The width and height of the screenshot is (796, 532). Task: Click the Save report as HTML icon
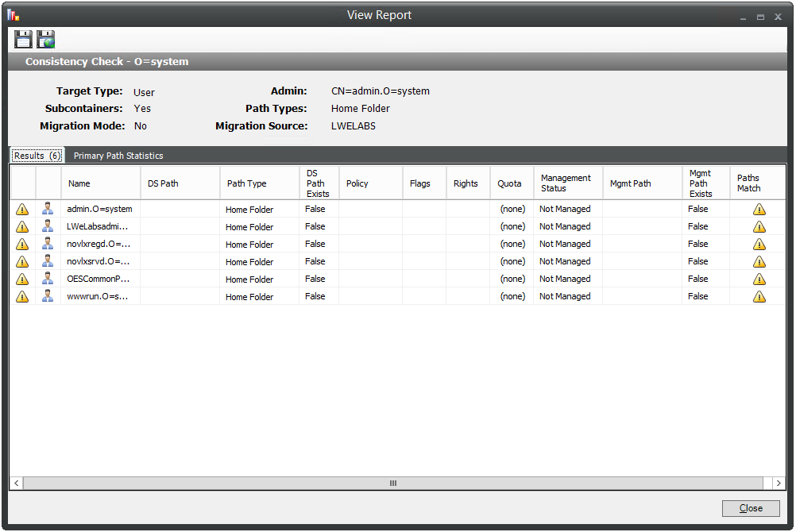46,39
